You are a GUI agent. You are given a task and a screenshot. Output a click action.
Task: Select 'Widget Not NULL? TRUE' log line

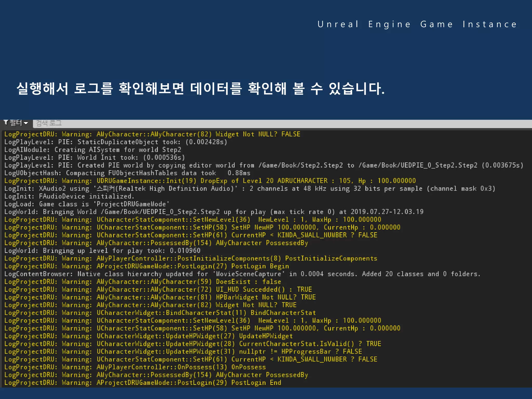pos(150,305)
